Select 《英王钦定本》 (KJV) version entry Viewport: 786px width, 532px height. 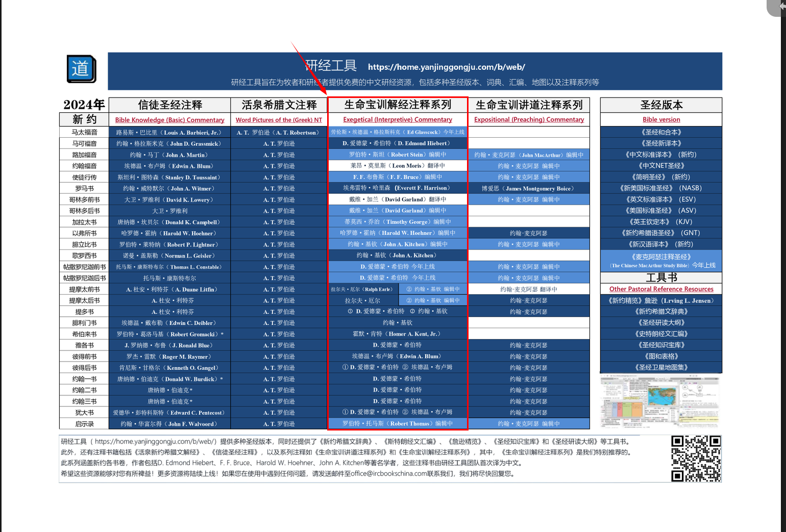point(661,222)
